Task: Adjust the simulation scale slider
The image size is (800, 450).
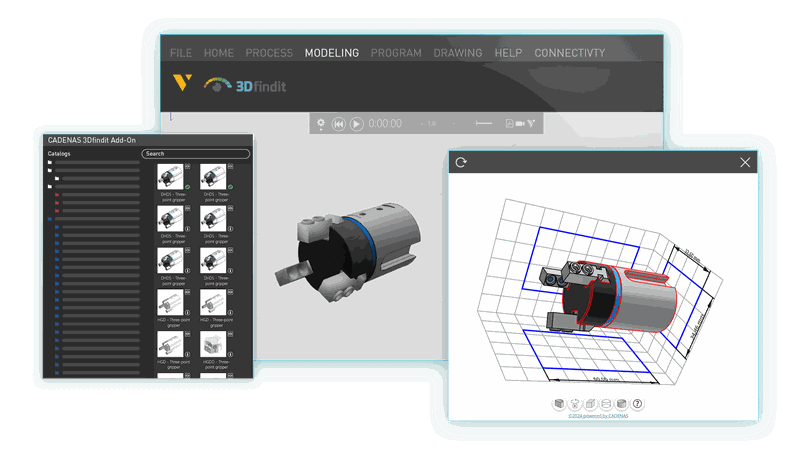Action: pyautogui.click(x=483, y=123)
